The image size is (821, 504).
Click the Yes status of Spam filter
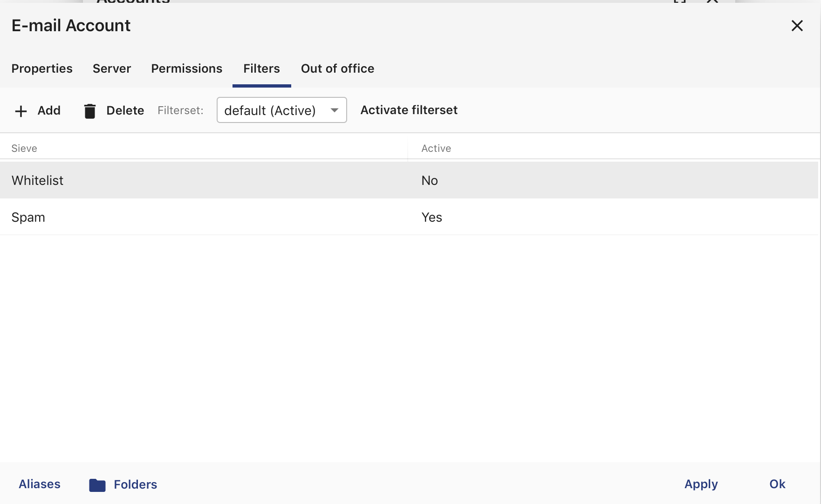432,217
